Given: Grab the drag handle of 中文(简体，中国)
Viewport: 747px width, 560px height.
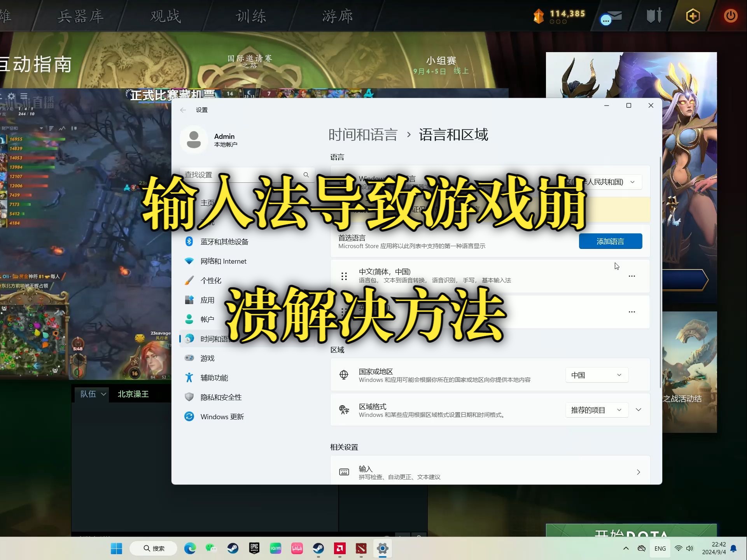Looking at the screenshot, I should point(344,276).
